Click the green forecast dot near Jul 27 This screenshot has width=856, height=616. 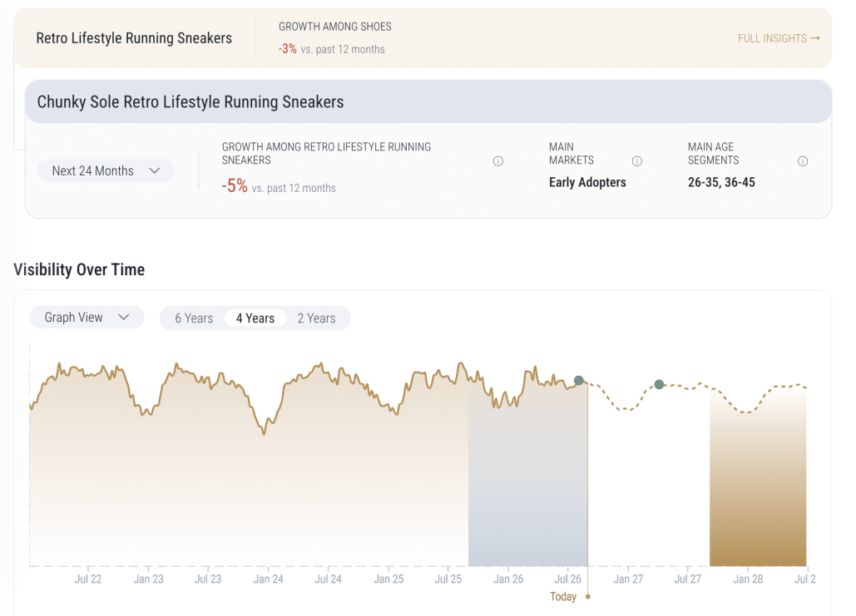(659, 384)
